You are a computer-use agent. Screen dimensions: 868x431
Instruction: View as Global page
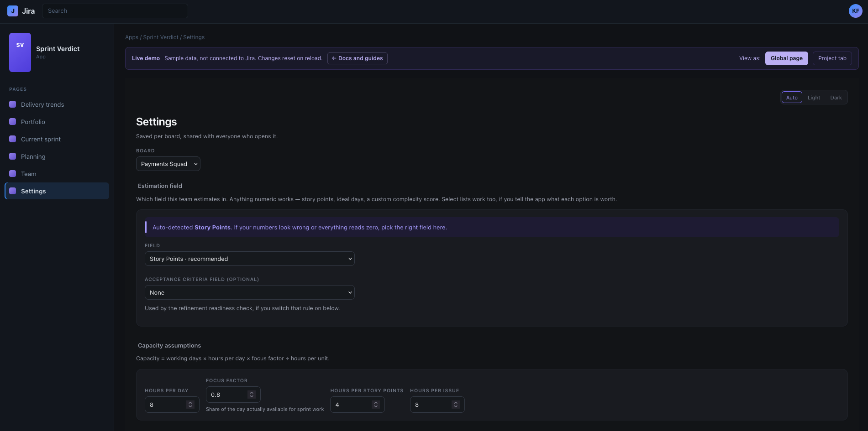(x=786, y=58)
